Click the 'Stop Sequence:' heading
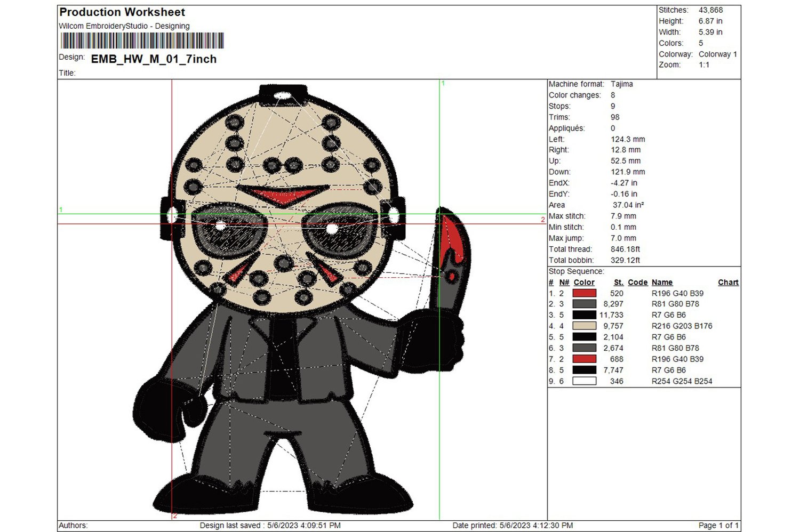Screen dimensions: 800x532 [577, 271]
